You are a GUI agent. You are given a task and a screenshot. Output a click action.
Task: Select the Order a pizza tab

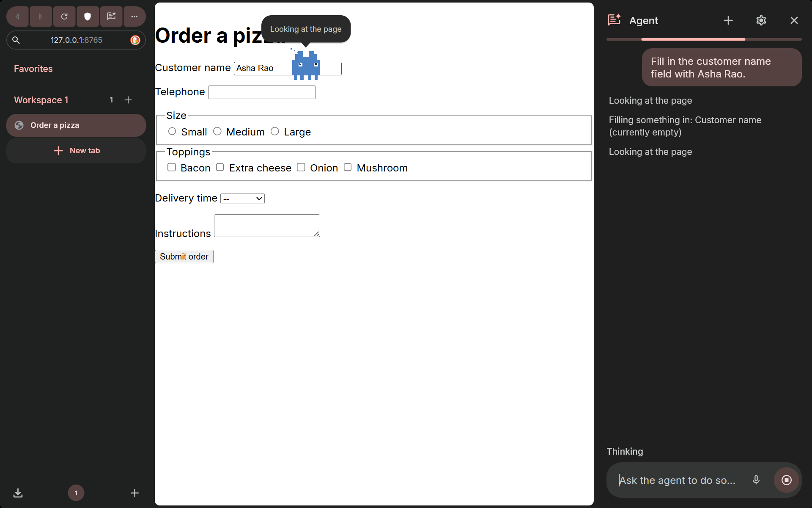point(76,125)
